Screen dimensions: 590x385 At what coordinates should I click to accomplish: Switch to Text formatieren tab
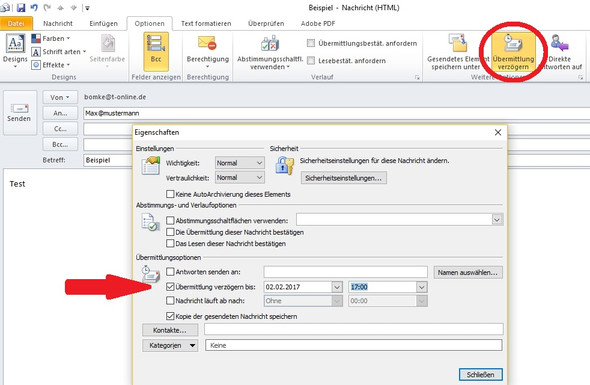tap(206, 23)
